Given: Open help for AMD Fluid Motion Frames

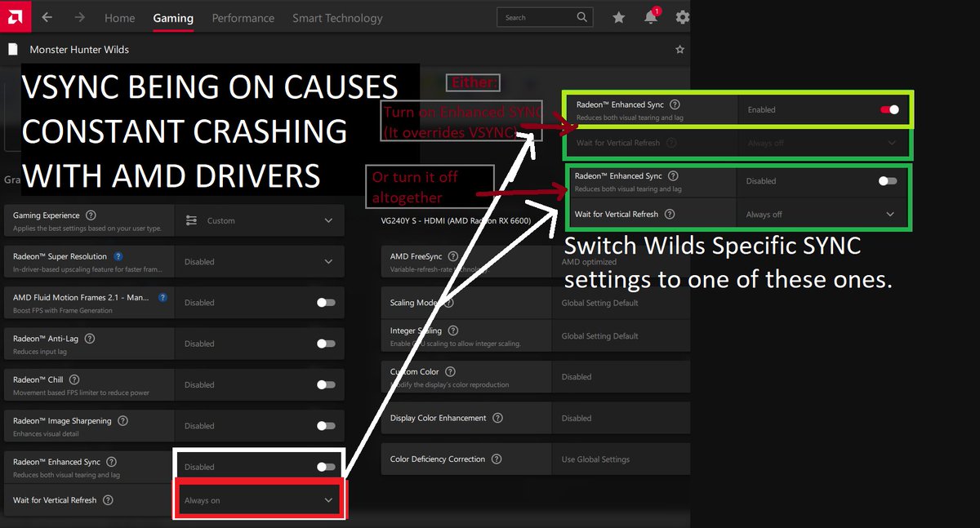Looking at the screenshot, I should coord(163,298).
